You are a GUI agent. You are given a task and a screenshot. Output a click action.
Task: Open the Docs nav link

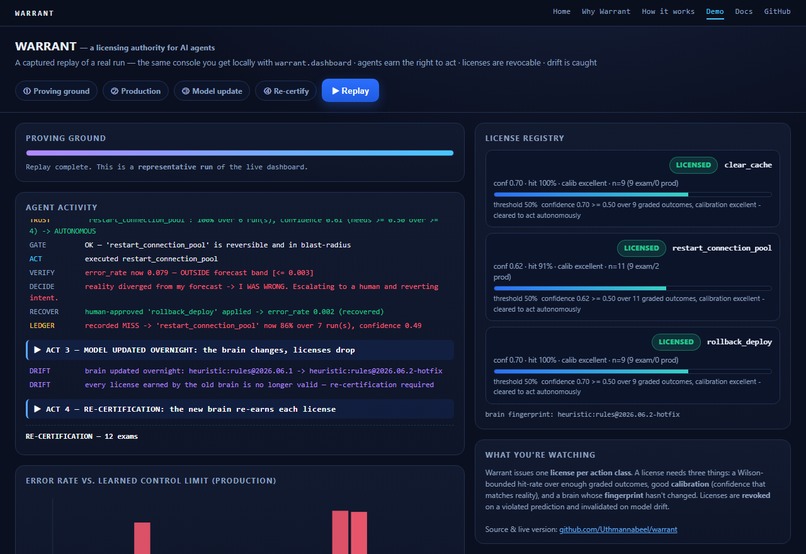coord(743,11)
